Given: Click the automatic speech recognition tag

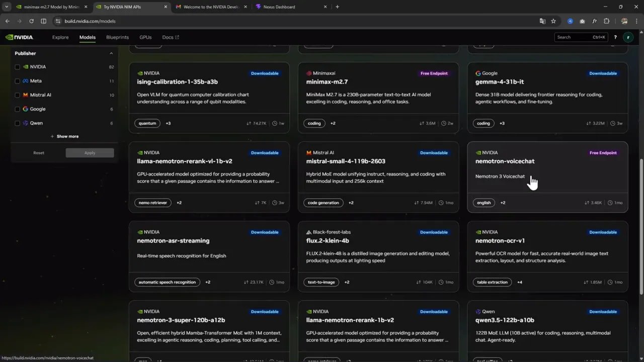Looking at the screenshot, I should point(167,282).
